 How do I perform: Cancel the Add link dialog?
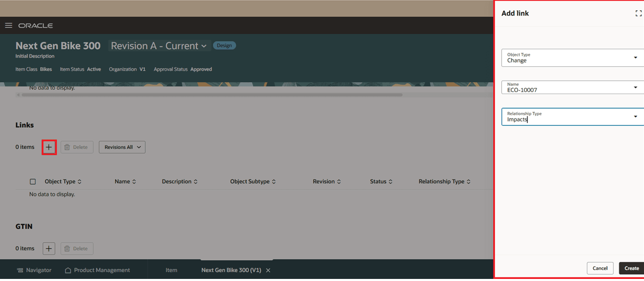pyautogui.click(x=600, y=268)
